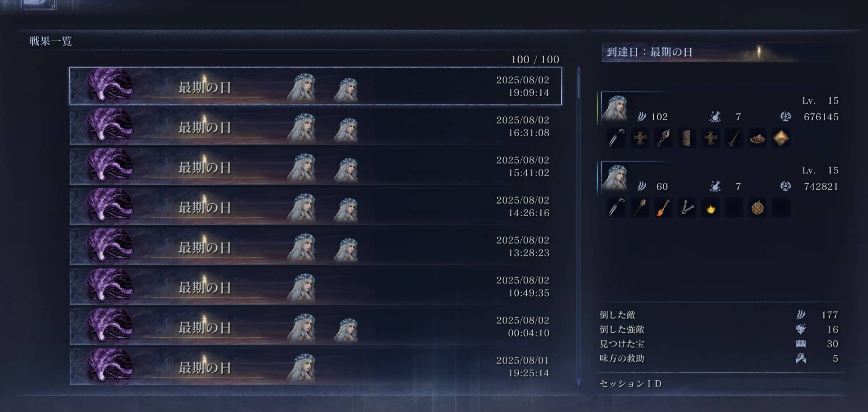Click the yellow flame item icon
This screenshot has height=412, width=868.
pyautogui.click(x=710, y=208)
